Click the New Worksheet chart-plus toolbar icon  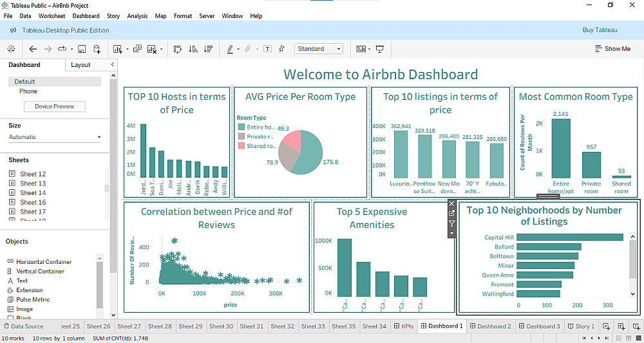118,49
